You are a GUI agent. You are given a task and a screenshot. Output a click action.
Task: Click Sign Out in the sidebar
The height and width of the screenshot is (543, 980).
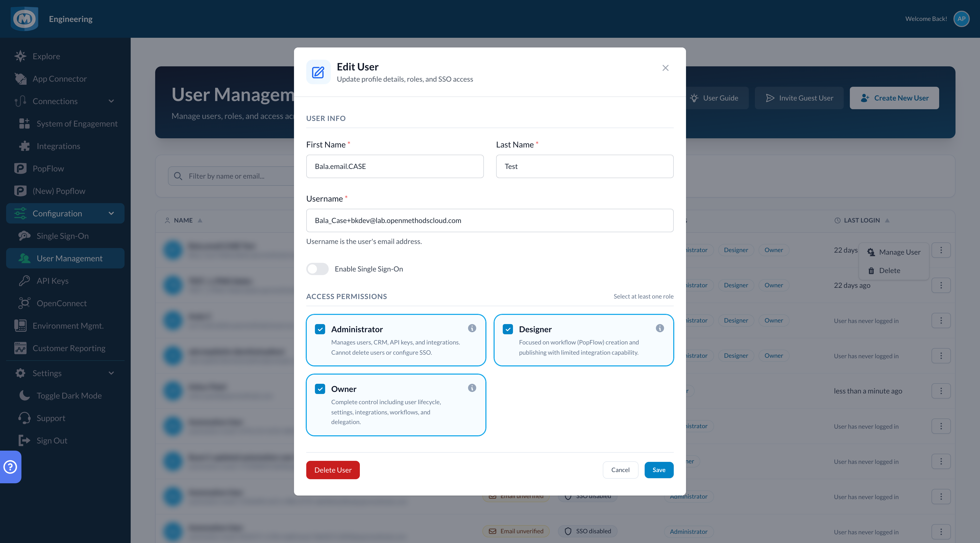pos(65,440)
